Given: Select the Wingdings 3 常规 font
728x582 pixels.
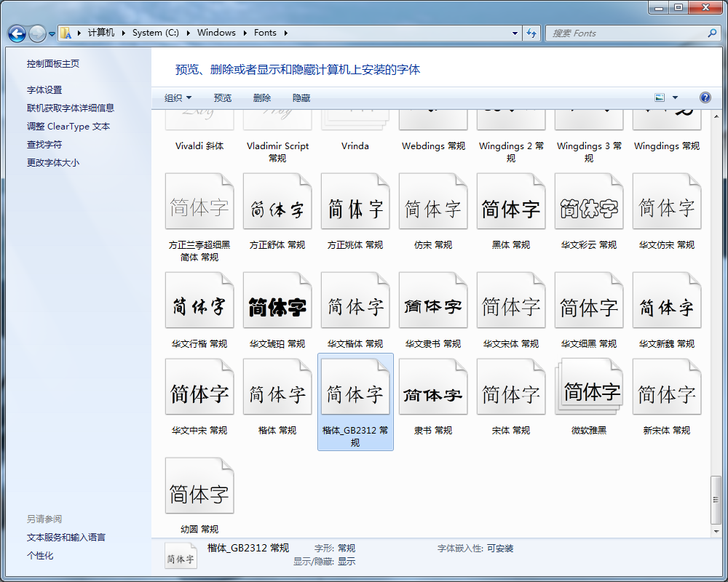Looking at the screenshot, I should tap(589, 137).
